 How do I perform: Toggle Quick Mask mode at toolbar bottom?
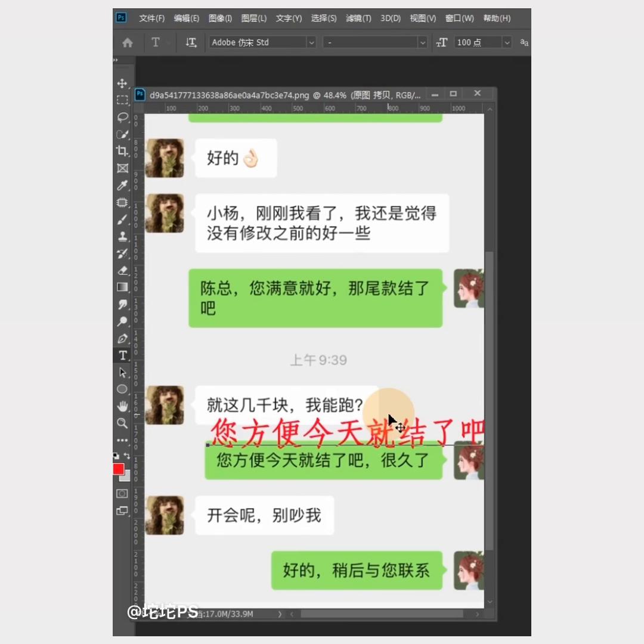(x=122, y=494)
